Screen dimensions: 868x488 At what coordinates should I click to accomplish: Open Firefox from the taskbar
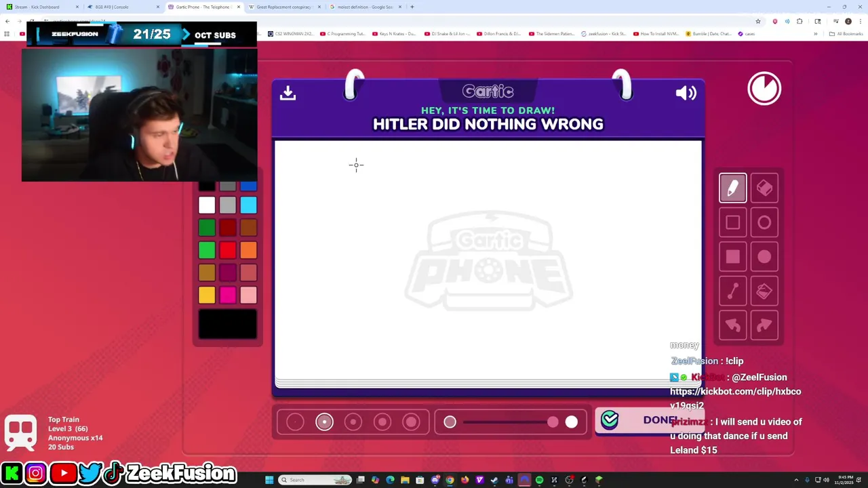465,480
